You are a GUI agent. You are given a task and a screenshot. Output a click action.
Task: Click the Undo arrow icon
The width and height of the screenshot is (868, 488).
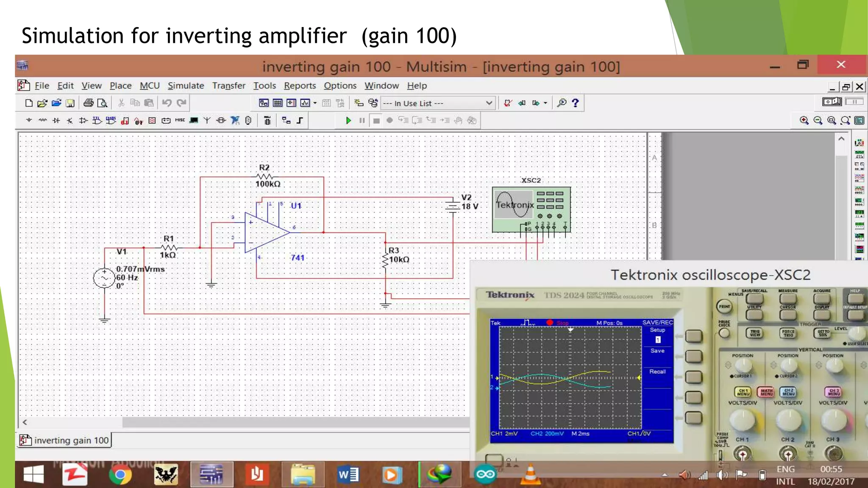tap(167, 103)
